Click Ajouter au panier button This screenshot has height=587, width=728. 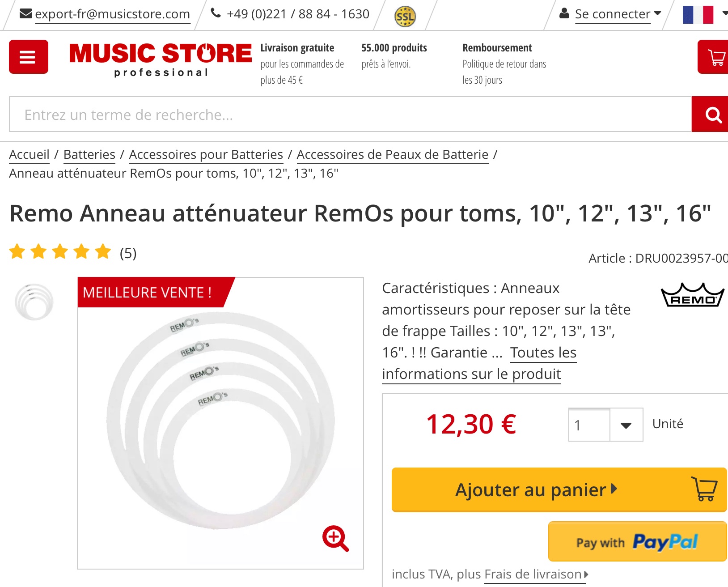(x=559, y=489)
